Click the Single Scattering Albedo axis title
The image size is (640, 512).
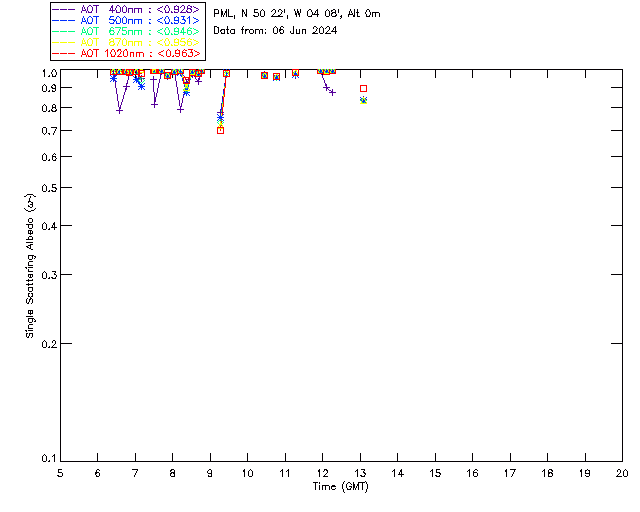tap(30, 266)
